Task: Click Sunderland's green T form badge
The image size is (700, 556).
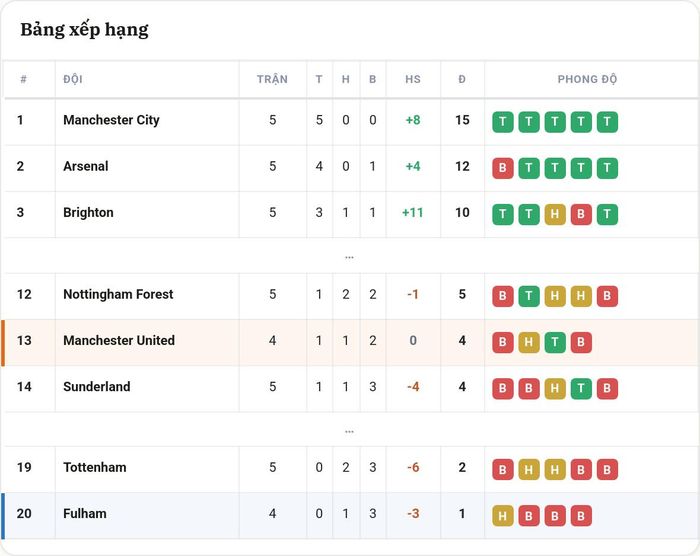Action: (x=581, y=389)
